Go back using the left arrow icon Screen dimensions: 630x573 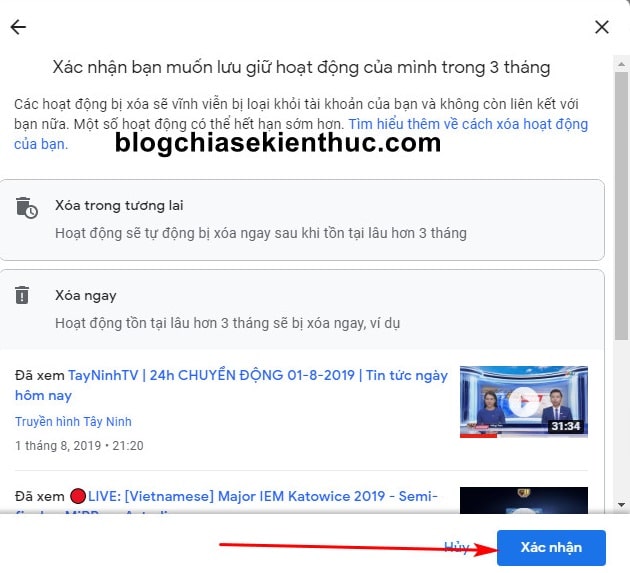tap(18, 27)
